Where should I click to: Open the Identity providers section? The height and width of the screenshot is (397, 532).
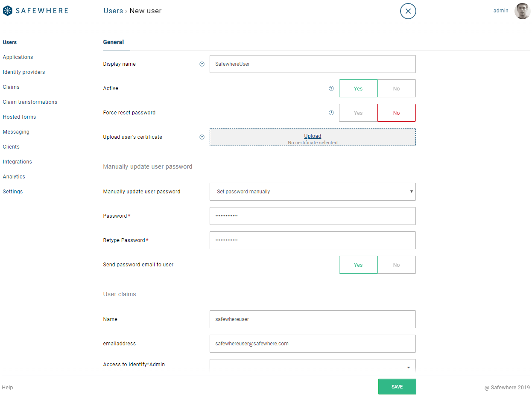point(24,72)
